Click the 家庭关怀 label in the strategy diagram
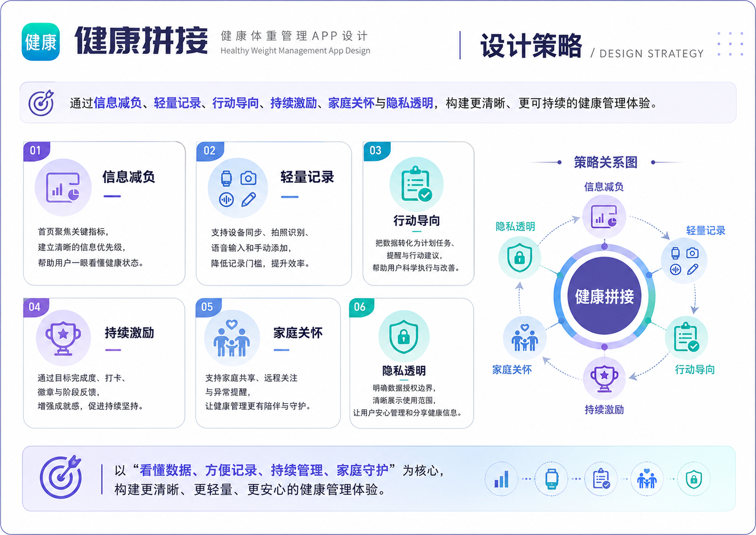Screen dimensions: 756x535 [x=512, y=370]
